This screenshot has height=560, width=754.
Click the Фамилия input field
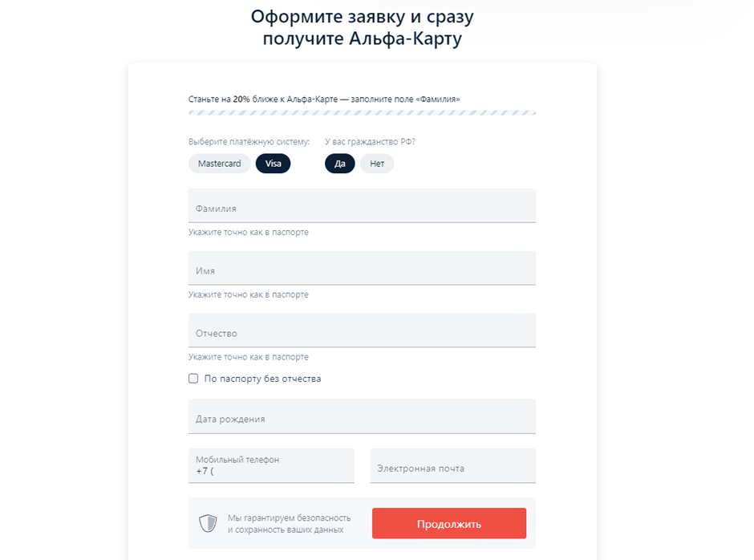361,206
